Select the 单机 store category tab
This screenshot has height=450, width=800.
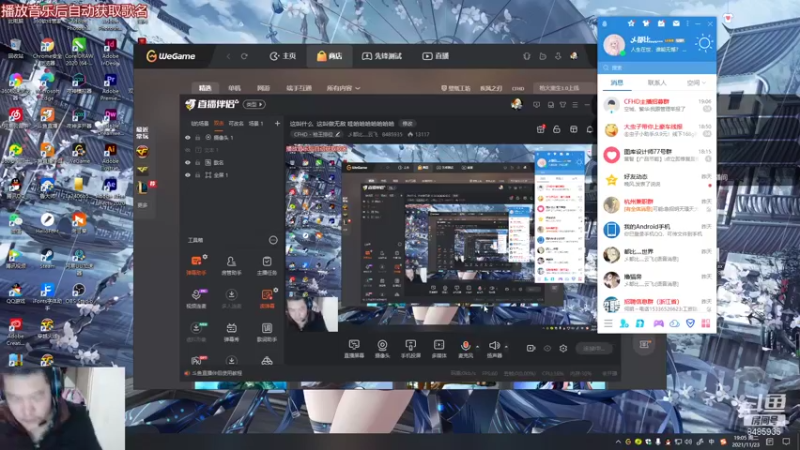(234, 88)
